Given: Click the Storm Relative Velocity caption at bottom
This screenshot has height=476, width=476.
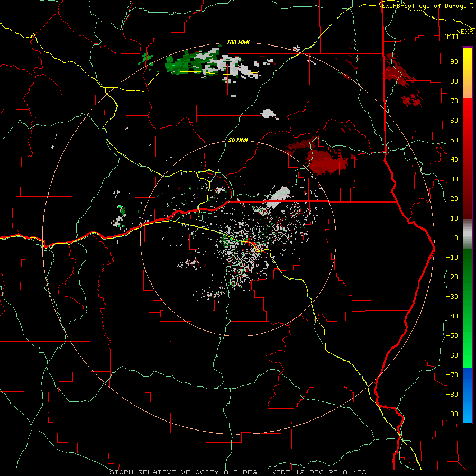Looking at the screenshot, I should pyautogui.click(x=238, y=472).
